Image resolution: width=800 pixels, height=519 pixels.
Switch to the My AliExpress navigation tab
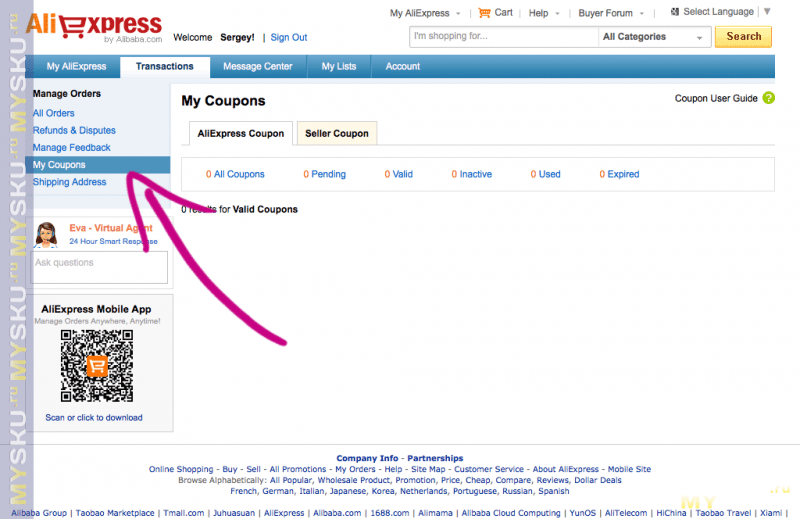point(77,66)
